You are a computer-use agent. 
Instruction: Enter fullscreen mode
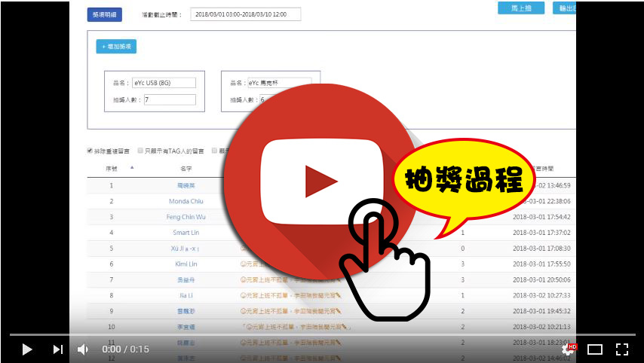[622, 349]
